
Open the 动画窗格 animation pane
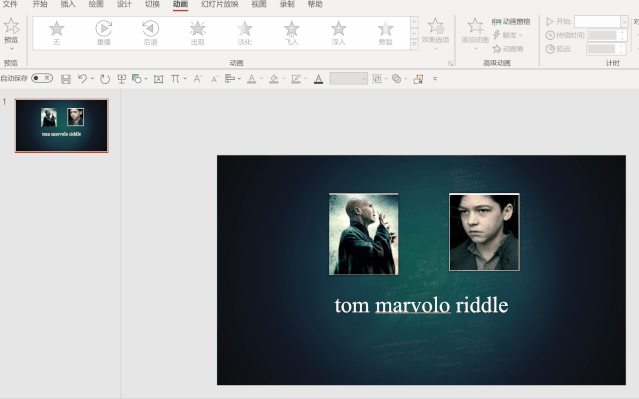(511, 22)
